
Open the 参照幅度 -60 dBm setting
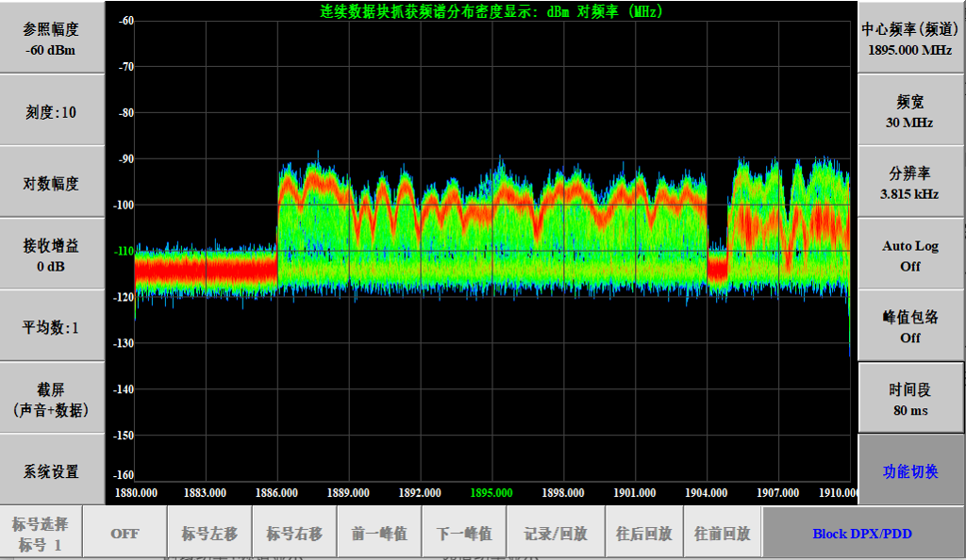click(52, 38)
